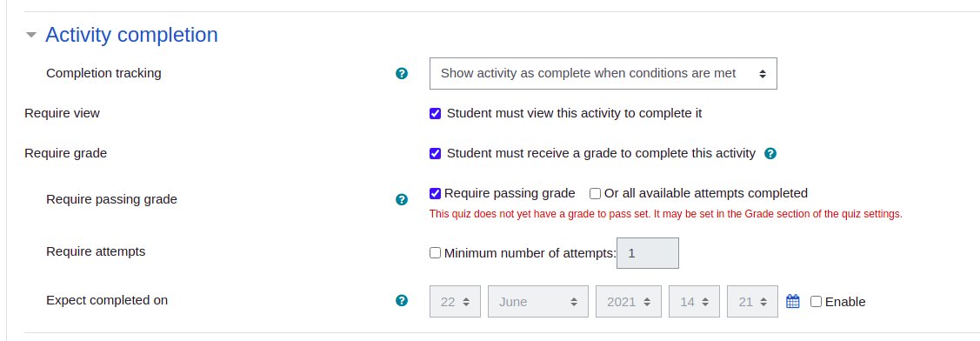Image resolution: width=980 pixels, height=341 pixels.
Task: Uncheck Student must receive a grade
Action: (436, 153)
